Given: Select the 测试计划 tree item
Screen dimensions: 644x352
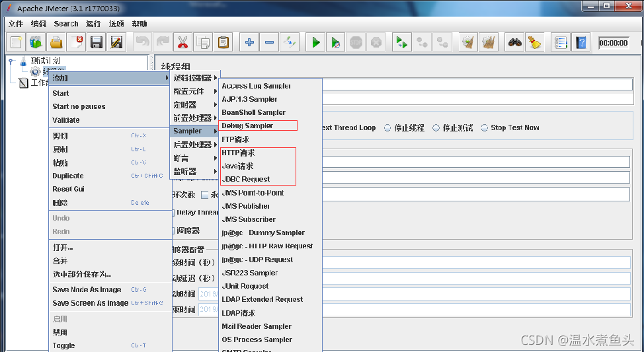Looking at the screenshot, I should click(45, 61).
